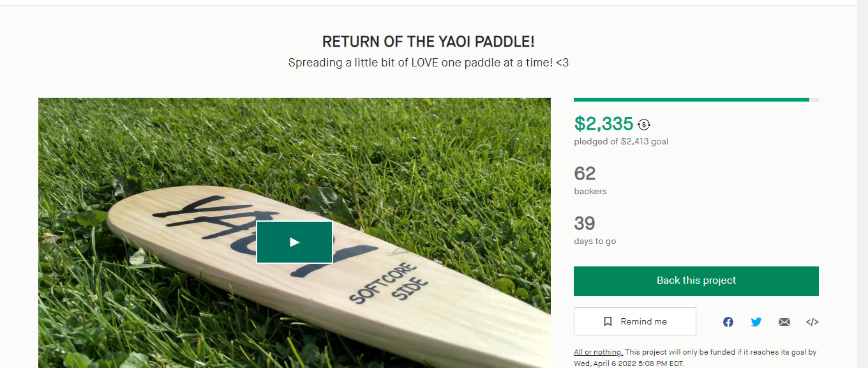The height and width of the screenshot is (368, 868).
Task: Click the Remind me button label
Action: [x=643, y=321]
